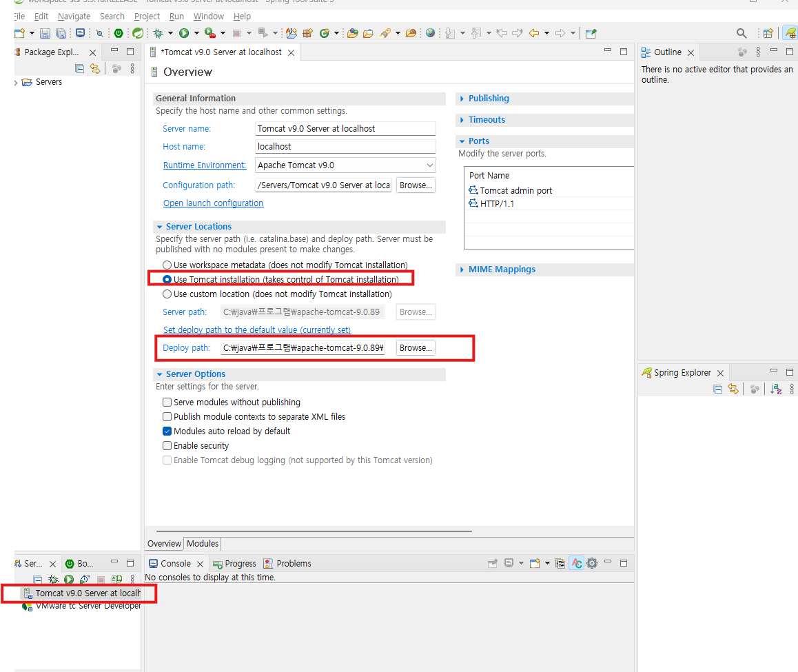Collapse the Ports section
798x672 pixels.
(462, 141)
